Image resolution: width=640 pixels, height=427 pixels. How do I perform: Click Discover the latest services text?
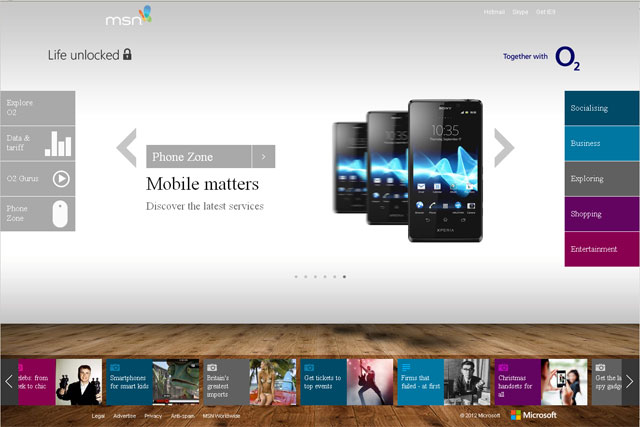[205, 206]
